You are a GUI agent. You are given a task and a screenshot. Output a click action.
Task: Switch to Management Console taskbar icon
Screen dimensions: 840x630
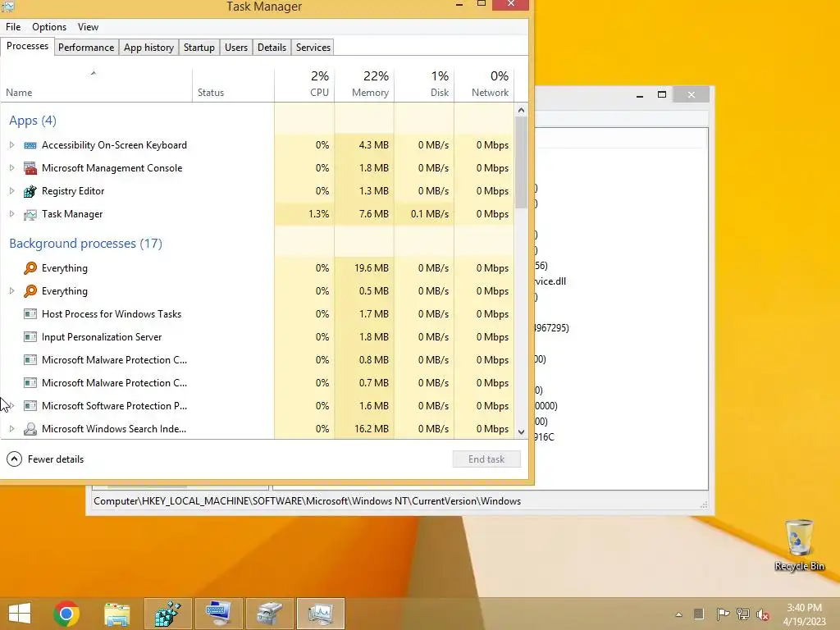tap(269, 614)
